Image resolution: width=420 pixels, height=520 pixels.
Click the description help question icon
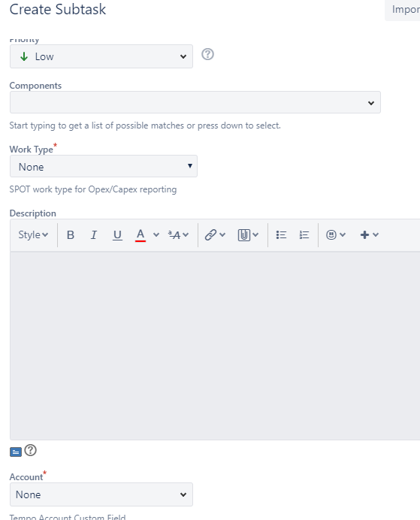coord(31,450)
